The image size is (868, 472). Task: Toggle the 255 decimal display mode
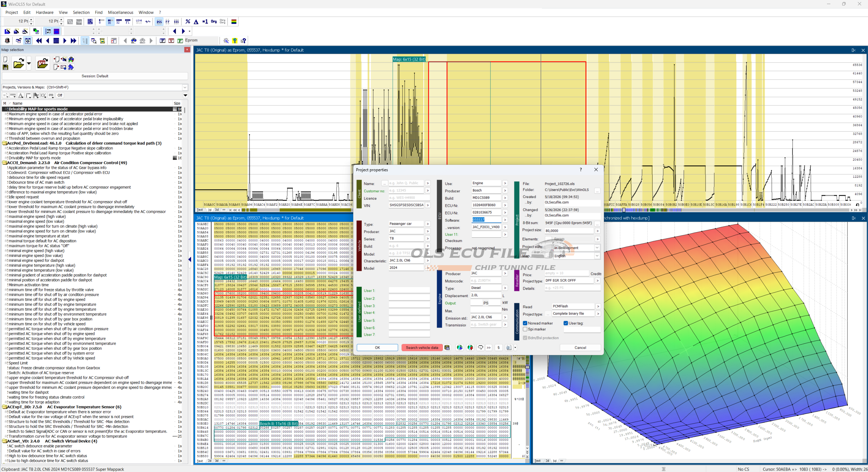tap(159, 22)
